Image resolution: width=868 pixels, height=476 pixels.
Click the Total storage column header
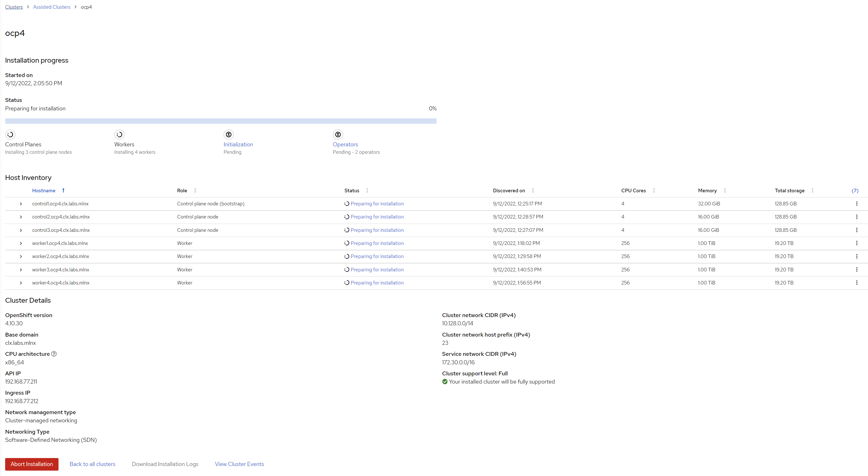tap(789, 191)
